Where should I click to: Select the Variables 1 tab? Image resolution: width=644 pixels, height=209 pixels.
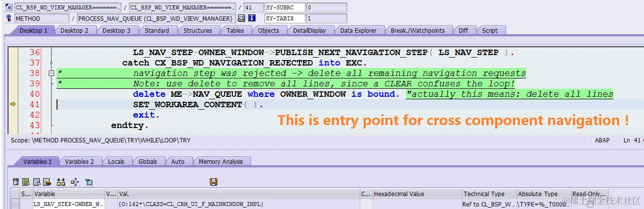37,161
